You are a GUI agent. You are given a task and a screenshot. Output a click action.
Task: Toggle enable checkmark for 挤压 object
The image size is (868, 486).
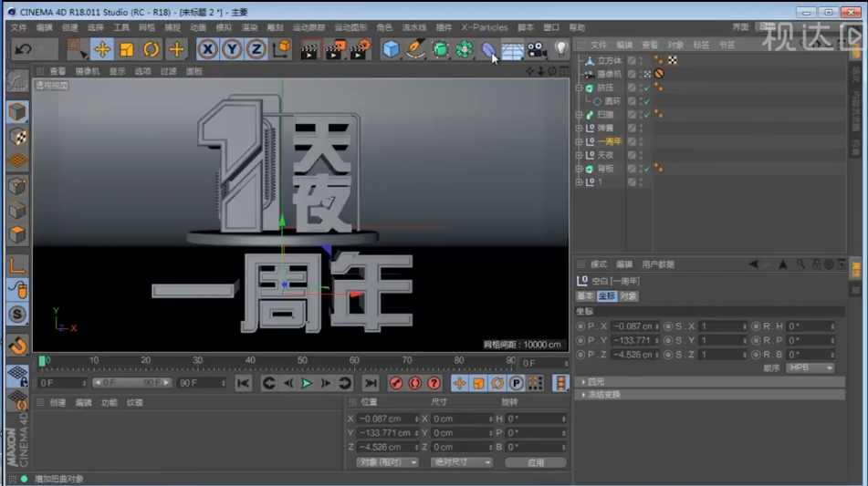click(x=646, y=88)
